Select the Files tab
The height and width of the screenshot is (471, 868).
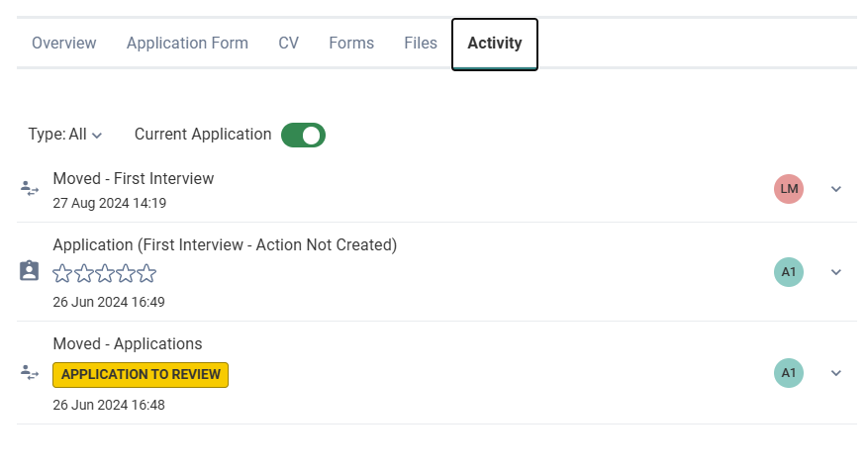(421, 44)
